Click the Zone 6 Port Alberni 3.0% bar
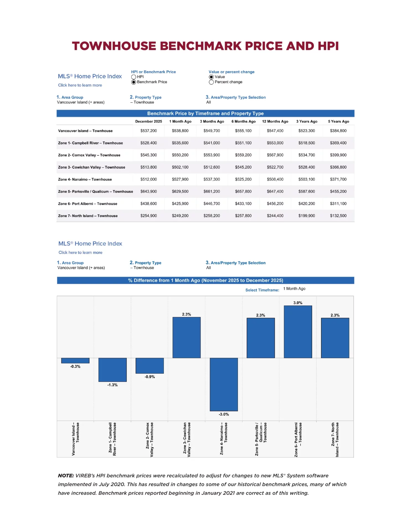Image resolution: width=411 pixels, height=532 pixels. point(298,332)
